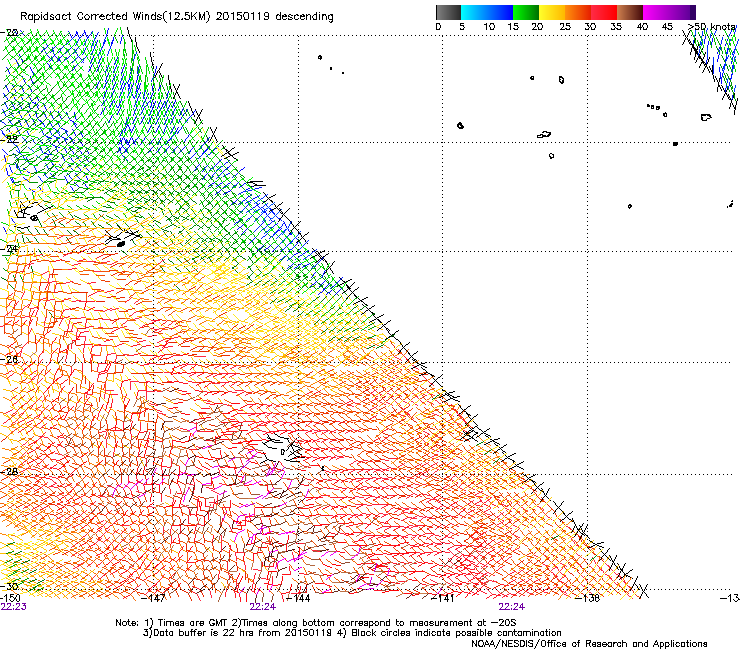Click the -144 longitude axis label
The width and height of the screenshot is (740, 650).
[x=298, y=598]
